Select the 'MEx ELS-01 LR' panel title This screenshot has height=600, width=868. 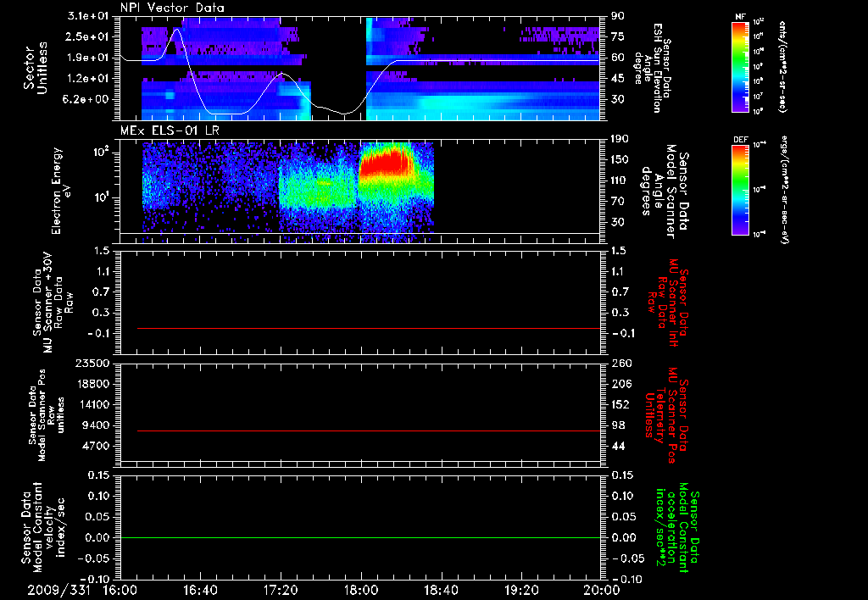point(170,131)
